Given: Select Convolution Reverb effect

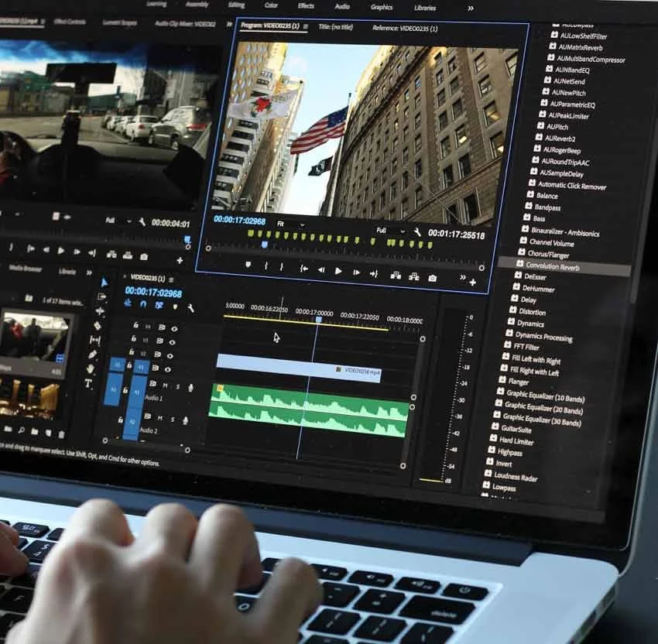Looking at the screenshot, I should (x=564, y=266).
